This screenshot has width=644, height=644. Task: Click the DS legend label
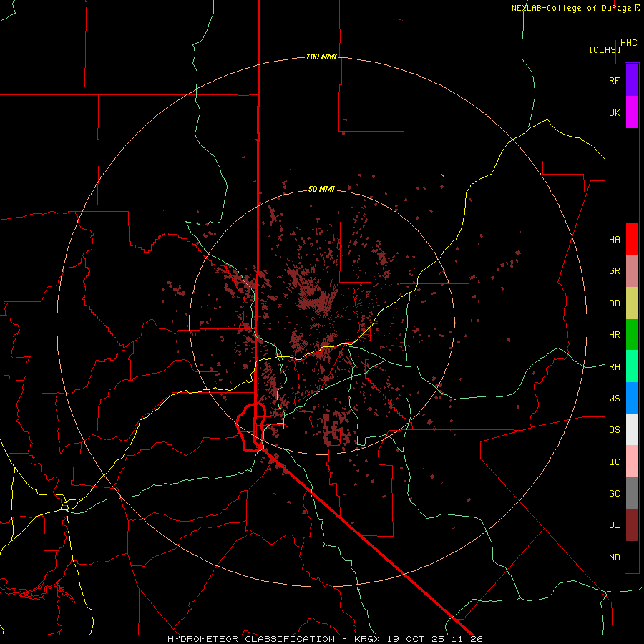(614, 429)
